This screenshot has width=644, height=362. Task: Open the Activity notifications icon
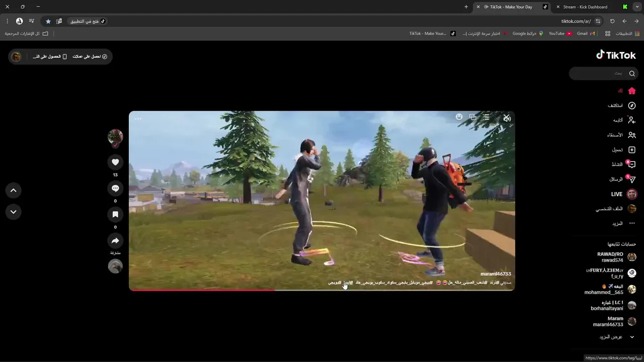coord(632,164)
